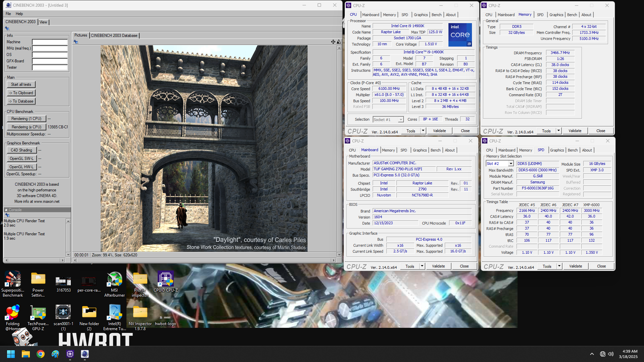Click the volume icon in system tray

coord(611,354)
